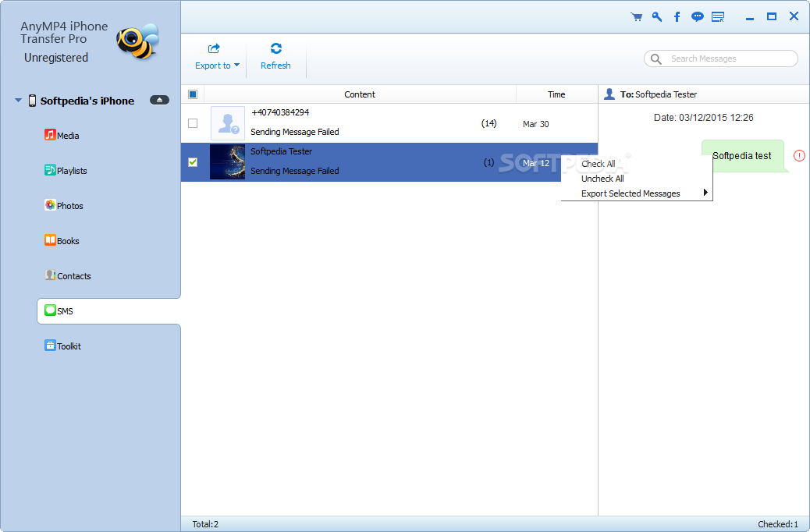810x532 pixels.
Task: Click the Content column header
Action: (360, 94)
